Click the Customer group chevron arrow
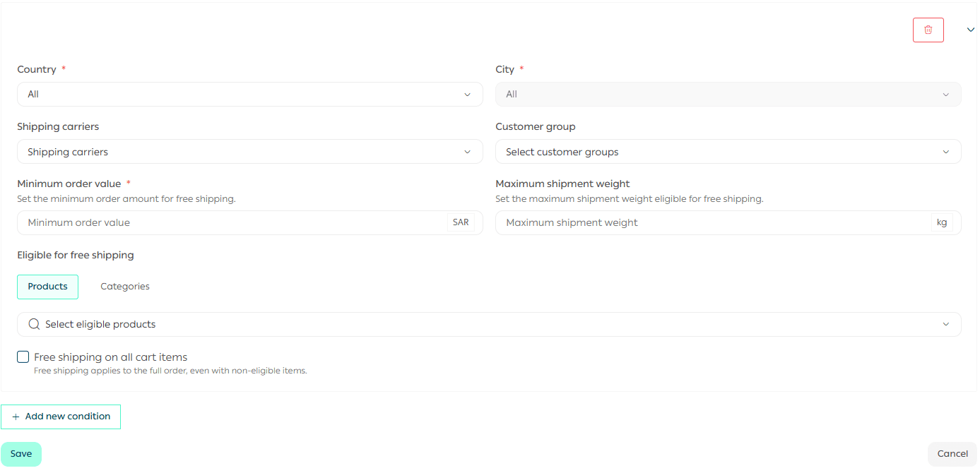This screenshot has height=473, width=980. 946,152
